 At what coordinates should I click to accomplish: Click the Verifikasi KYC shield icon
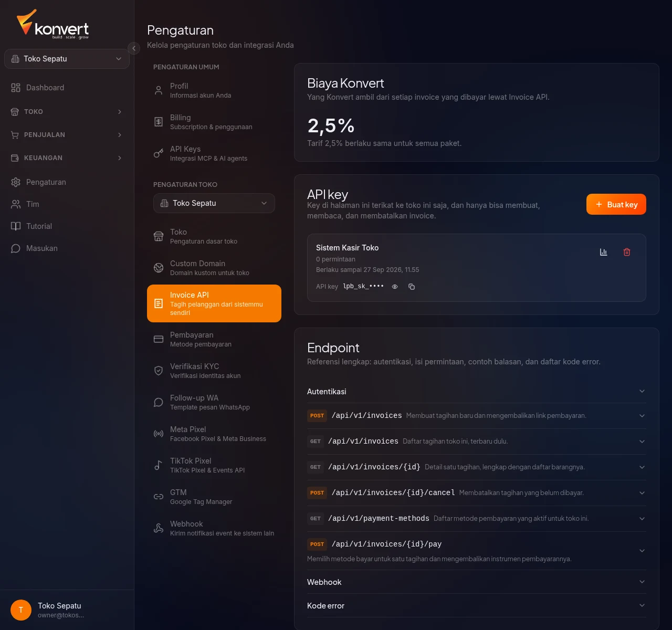click(x=159, y=371)
